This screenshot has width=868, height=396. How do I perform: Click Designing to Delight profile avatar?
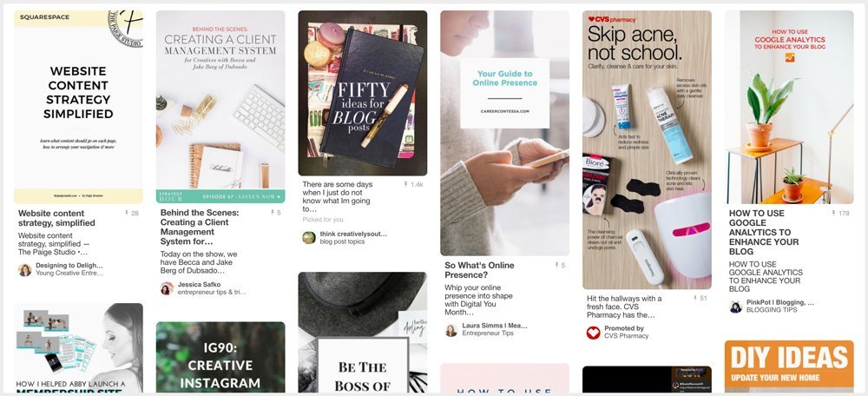(x=25, y=270)
